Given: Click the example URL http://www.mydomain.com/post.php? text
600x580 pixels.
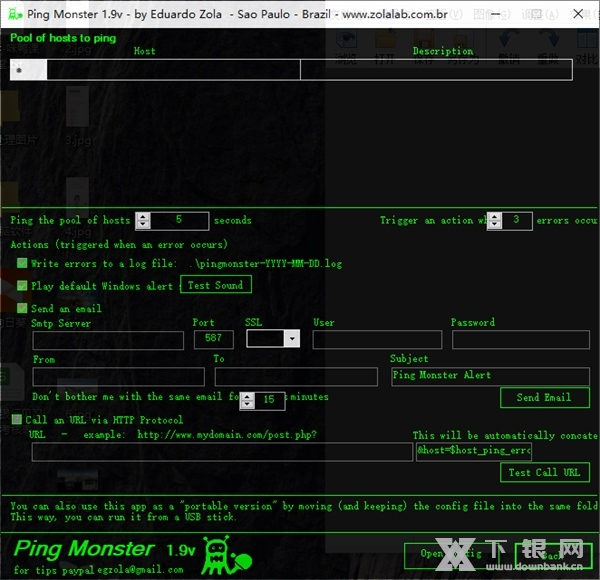Looking at the screenshot, I should point(227,435).
